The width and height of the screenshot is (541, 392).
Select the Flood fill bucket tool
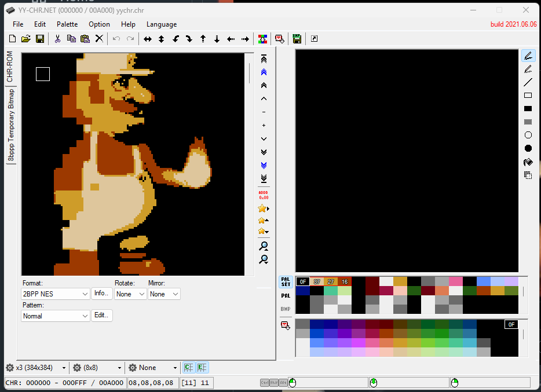coord(528,162)
